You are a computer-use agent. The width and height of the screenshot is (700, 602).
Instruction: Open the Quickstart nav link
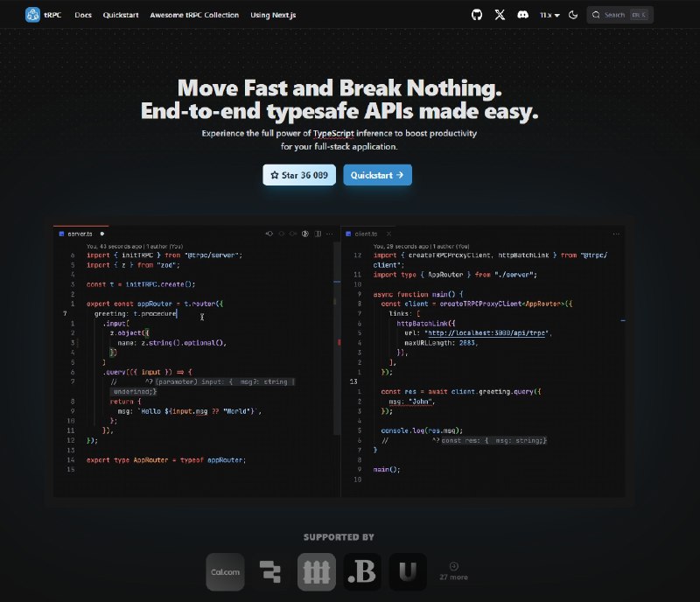coord(121,15)
